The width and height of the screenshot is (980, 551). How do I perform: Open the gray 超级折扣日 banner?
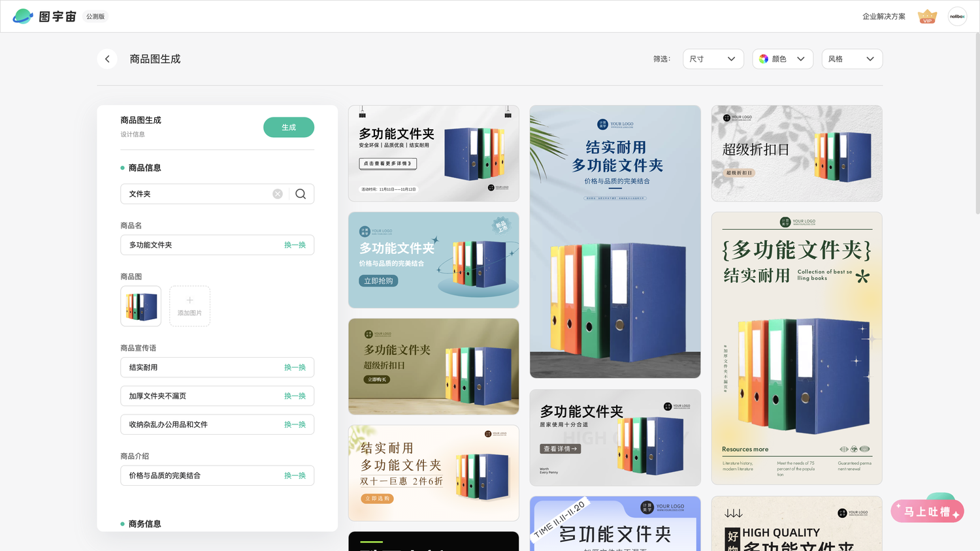[796, 153]
